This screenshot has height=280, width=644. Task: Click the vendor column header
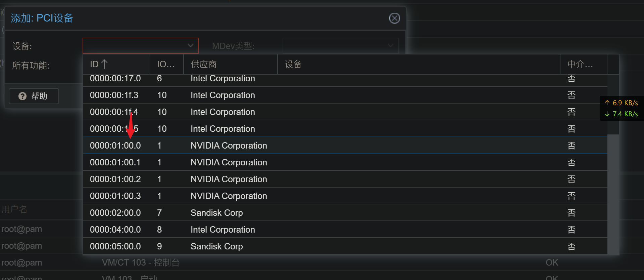[230, 64]
